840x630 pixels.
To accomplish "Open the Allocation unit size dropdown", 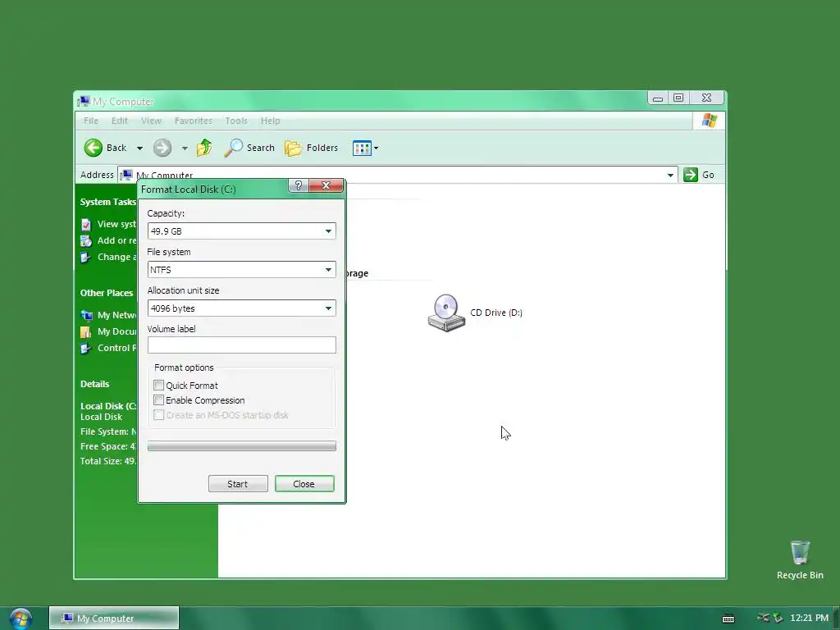I will [328, 308].
